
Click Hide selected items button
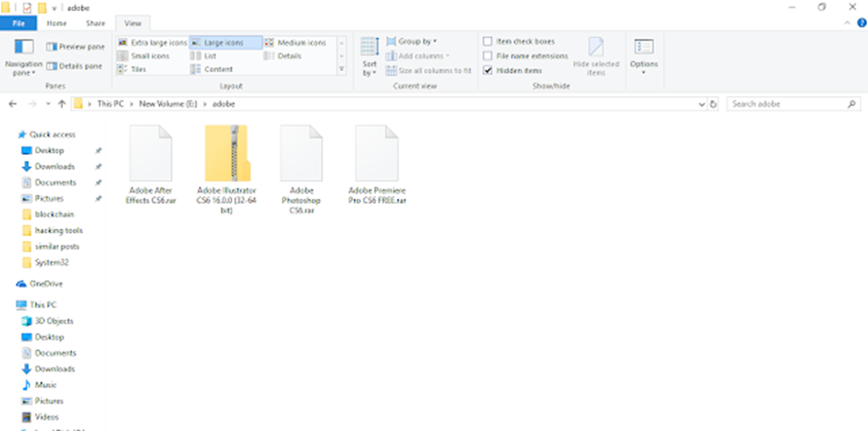tap(596, 57)
